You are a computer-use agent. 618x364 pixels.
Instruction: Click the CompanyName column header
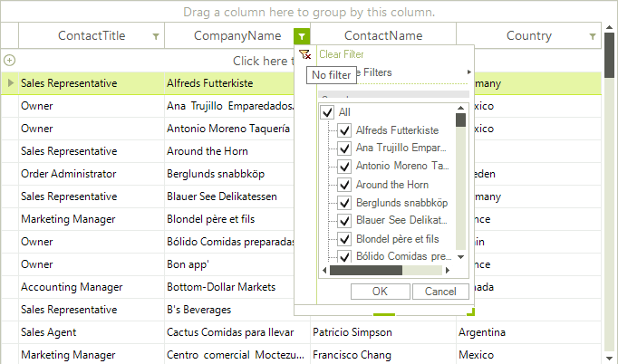(237, 36)
